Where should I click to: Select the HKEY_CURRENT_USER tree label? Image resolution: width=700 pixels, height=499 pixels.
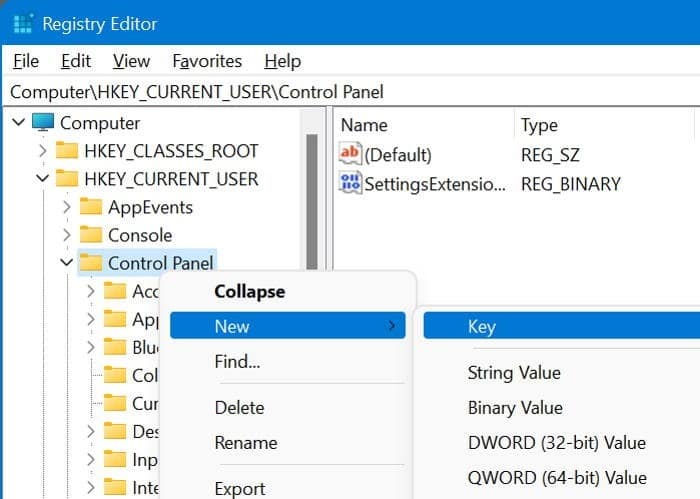[171, 179]
